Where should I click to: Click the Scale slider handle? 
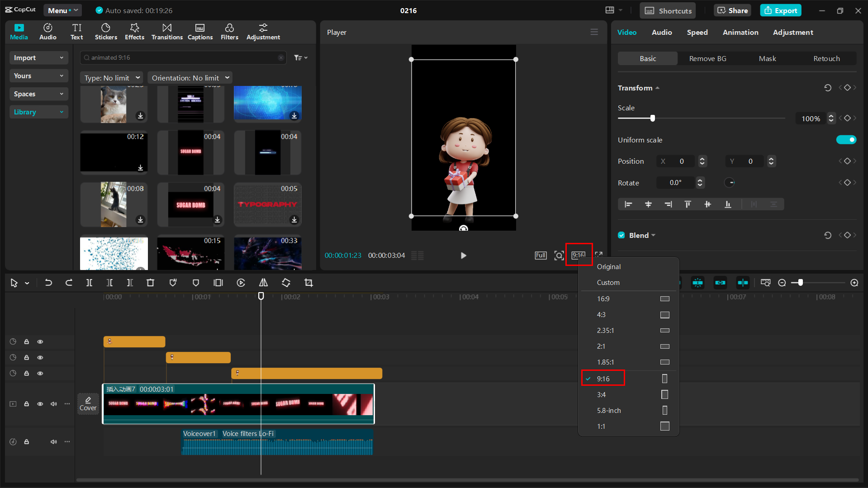[652, 118]
